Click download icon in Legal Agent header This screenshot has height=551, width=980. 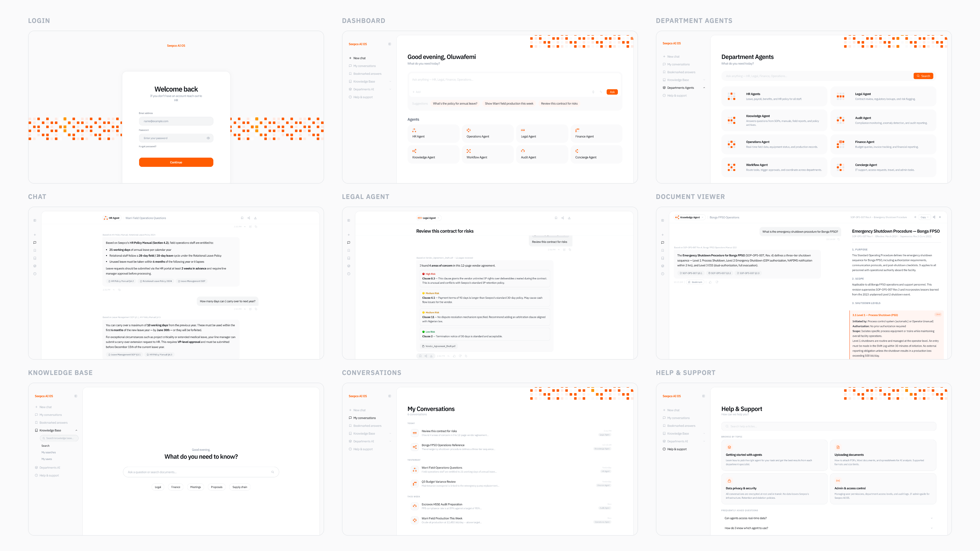(569, 218)
